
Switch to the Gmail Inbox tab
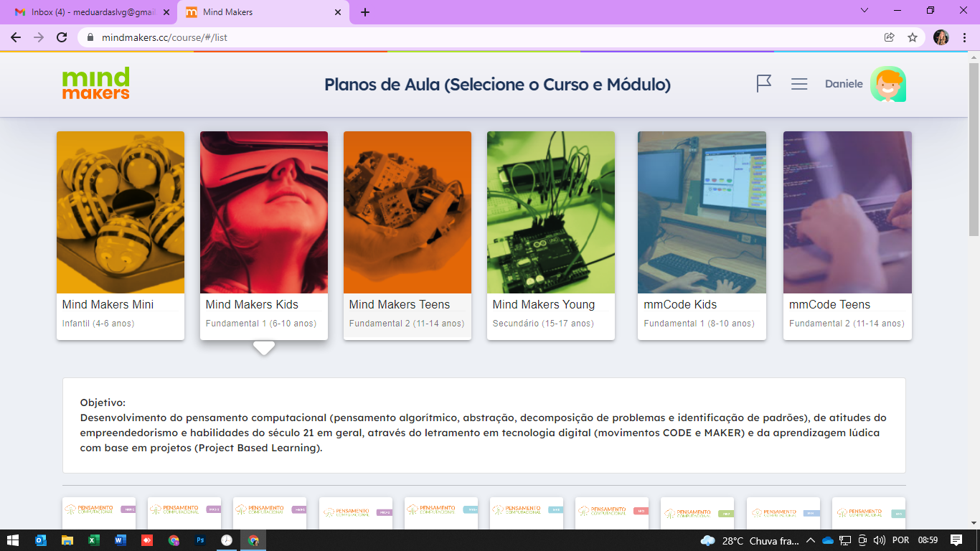[93, 12]
